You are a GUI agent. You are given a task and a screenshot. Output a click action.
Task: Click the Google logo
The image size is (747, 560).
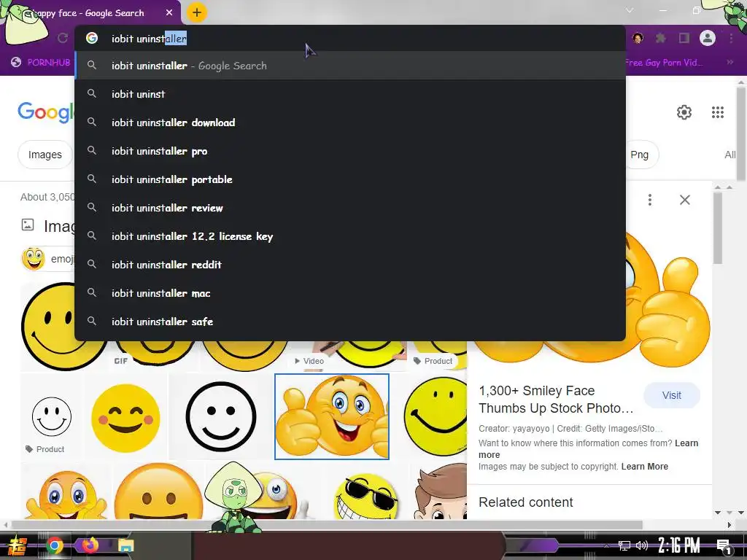[x=46, y=112]
